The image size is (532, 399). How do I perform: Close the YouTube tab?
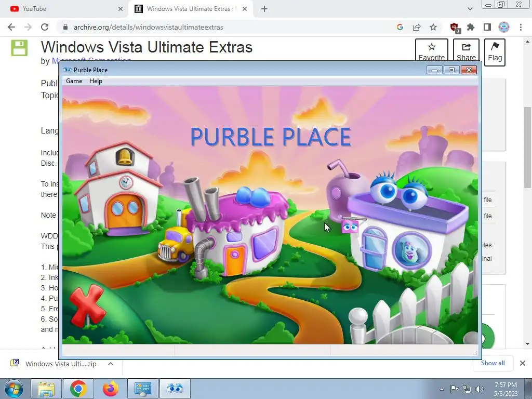coord(121,9)
